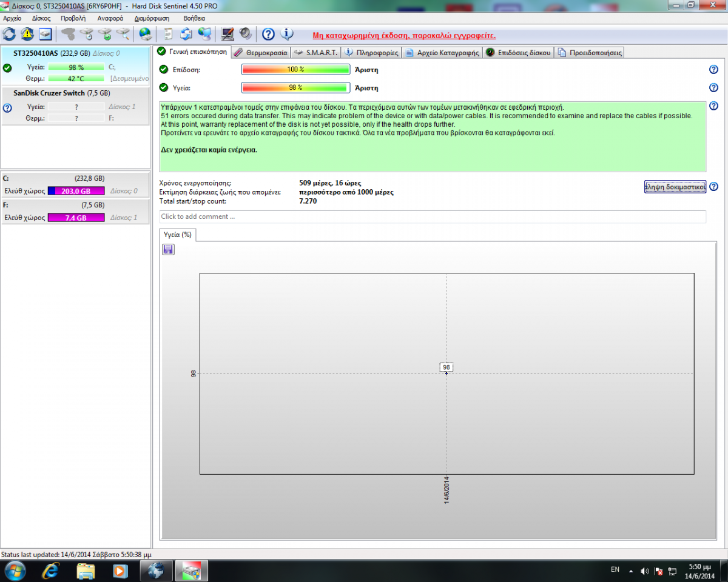Click the toolbar question mark help icon
This screenshot has height=582, width=728.
(268, 34)
